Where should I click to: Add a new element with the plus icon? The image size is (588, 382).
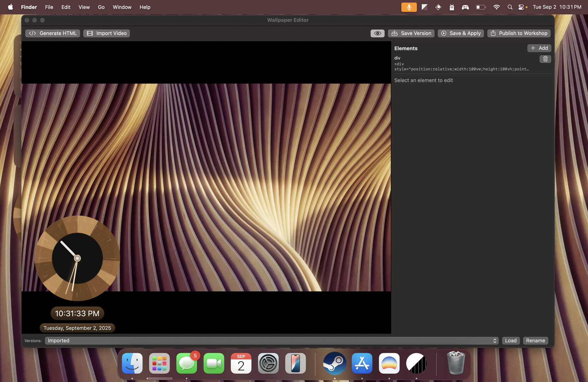(533, 48)
